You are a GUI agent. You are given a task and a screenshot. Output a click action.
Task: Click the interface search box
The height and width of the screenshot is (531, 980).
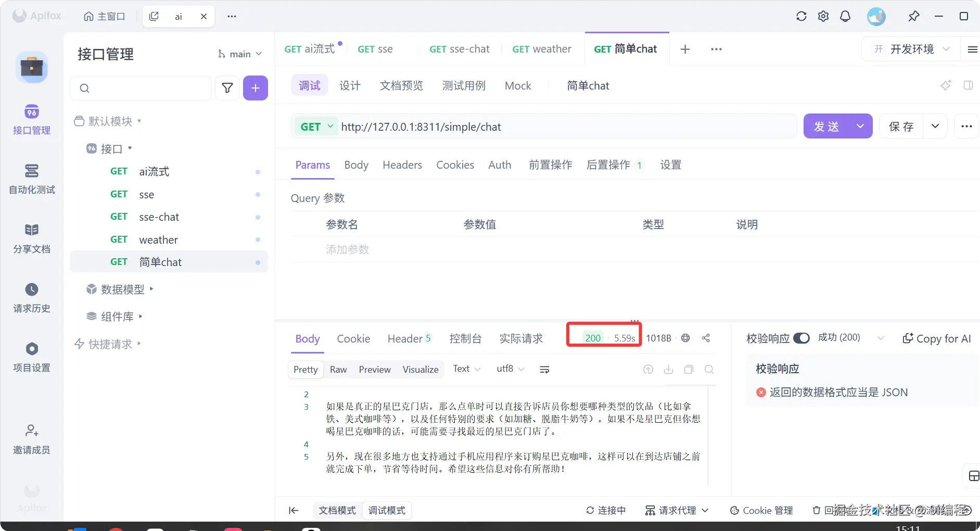coord(141,88)
